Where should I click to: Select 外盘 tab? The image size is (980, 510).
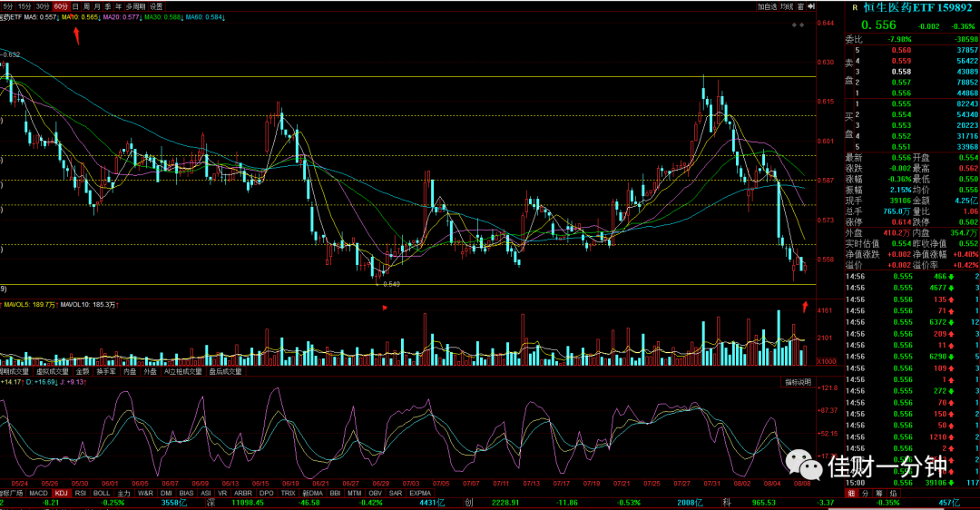click(x=150, y=371)
